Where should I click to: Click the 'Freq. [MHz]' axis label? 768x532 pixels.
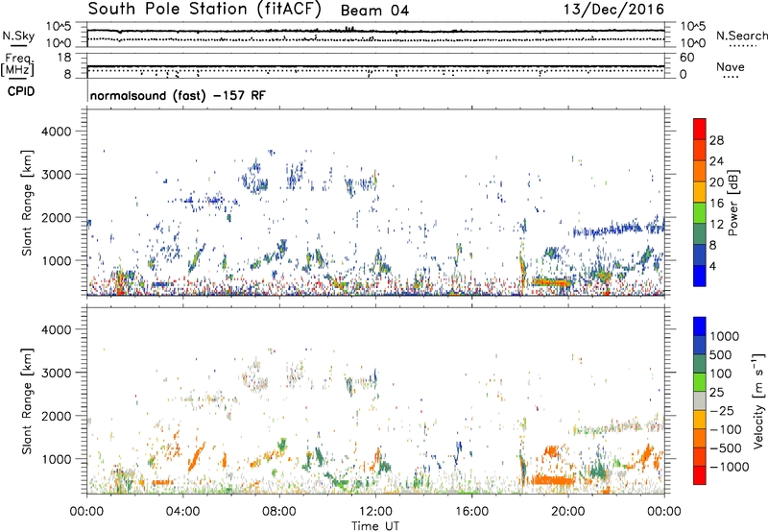coord(17,65)
